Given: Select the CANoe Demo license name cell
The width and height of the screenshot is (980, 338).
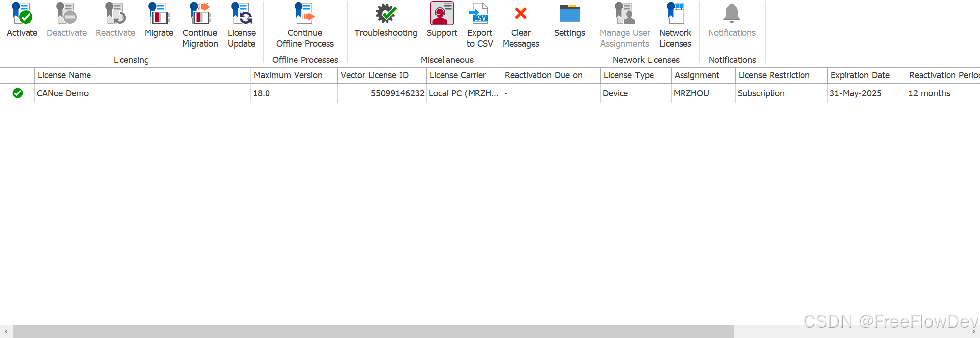Looking at the screenshot, I should [143, 93].
